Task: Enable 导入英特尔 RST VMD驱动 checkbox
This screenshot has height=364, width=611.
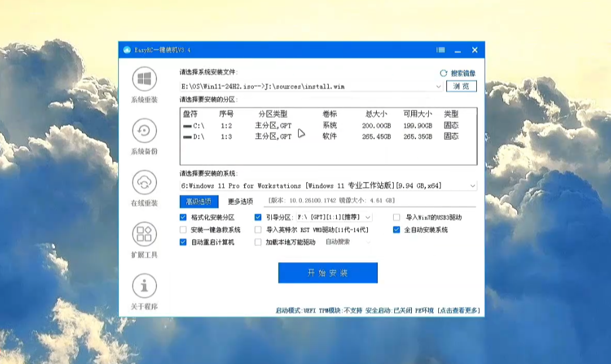Action: (x=258, y=229)
